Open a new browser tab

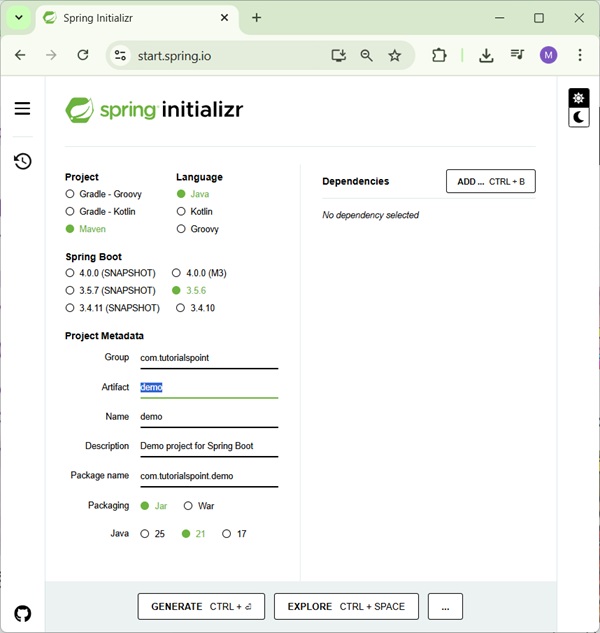pos(256,18)
